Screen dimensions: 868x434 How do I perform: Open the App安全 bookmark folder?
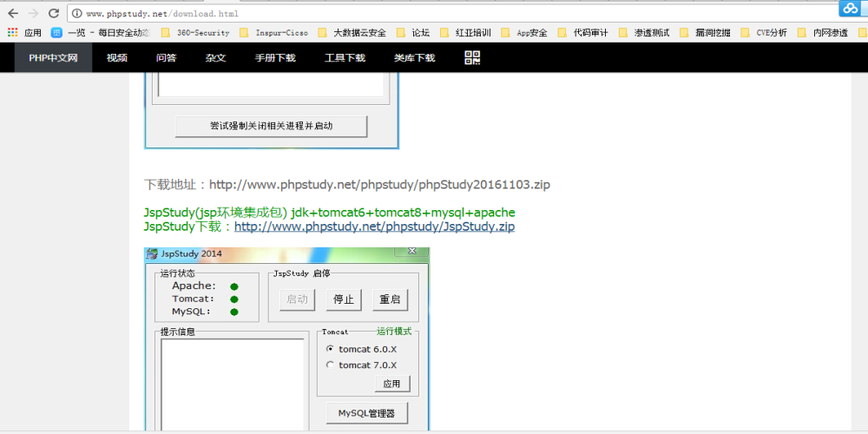click(x=524, y=33)
